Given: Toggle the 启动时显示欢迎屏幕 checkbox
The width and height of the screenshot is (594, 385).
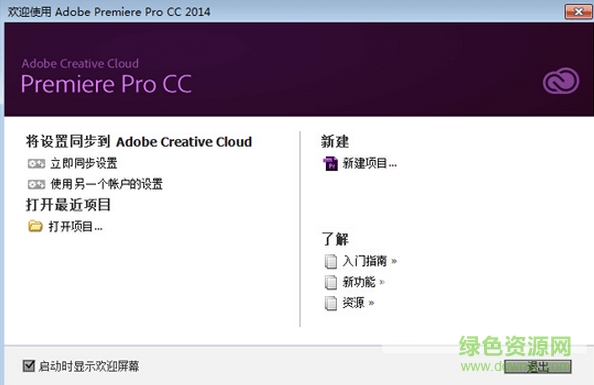Looking at the screenshot, I should (29, 366).
